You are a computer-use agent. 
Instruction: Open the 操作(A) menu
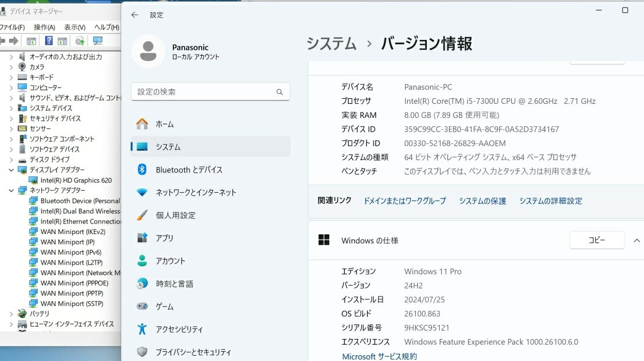(44, 27)
